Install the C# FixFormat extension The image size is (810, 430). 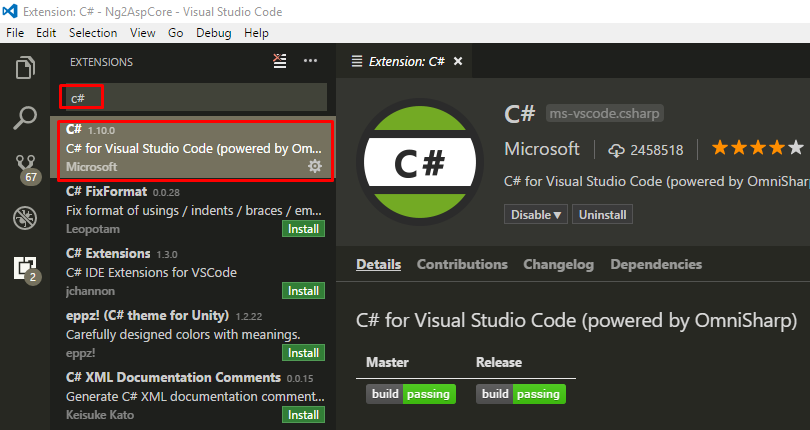[x=303, y=229]
